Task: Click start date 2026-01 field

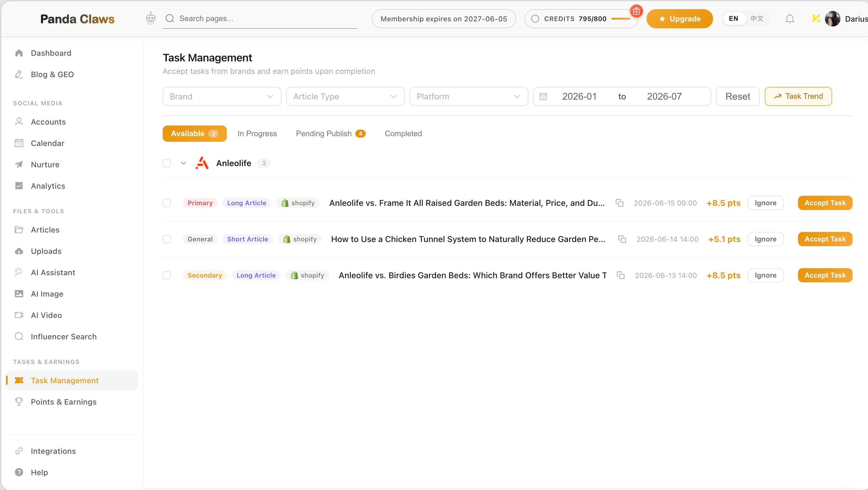Action: click(579, 97)
